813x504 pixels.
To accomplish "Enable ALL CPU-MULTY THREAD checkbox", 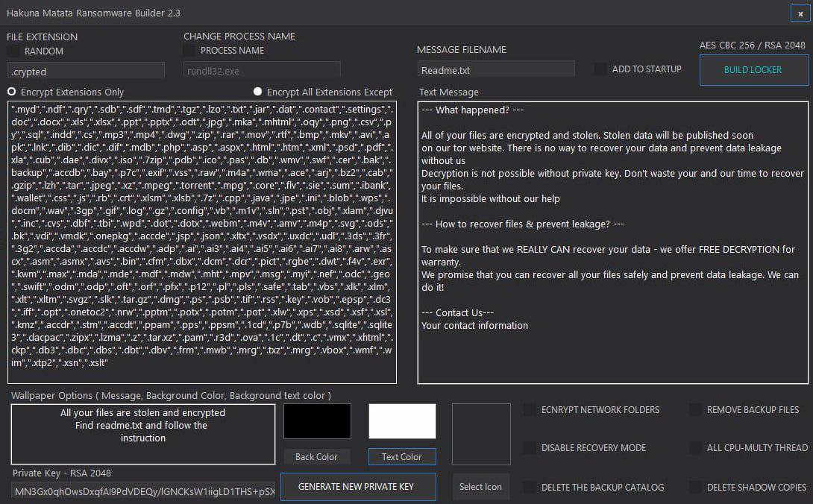I will [695, 447].
